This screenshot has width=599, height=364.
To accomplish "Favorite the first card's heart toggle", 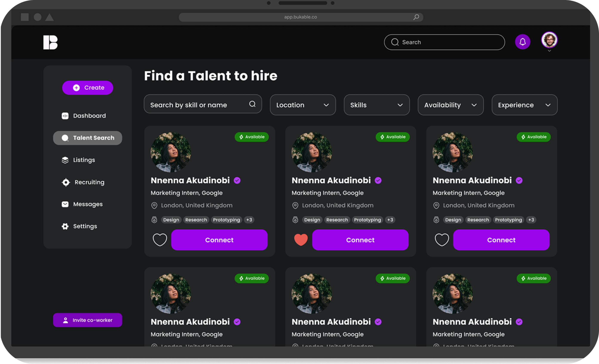I will pyautogui.click(x=160, y=240).
